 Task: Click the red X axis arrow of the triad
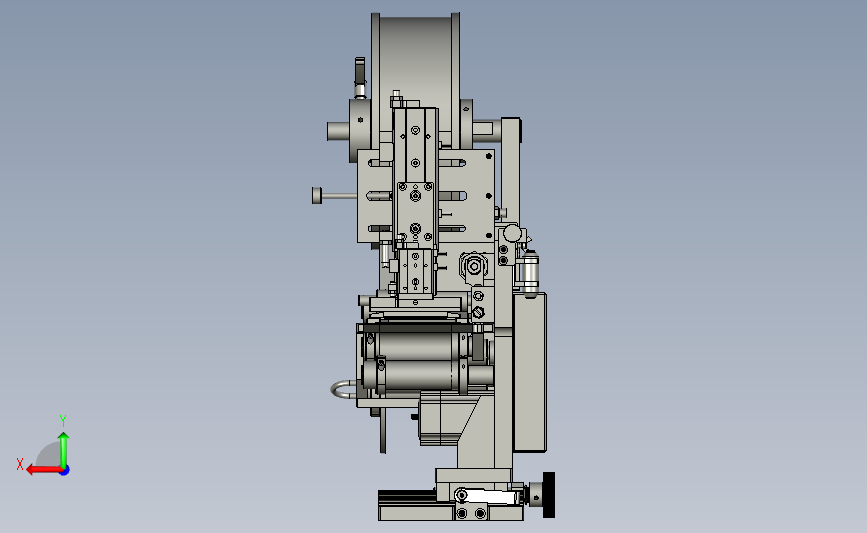click(43, 469)
